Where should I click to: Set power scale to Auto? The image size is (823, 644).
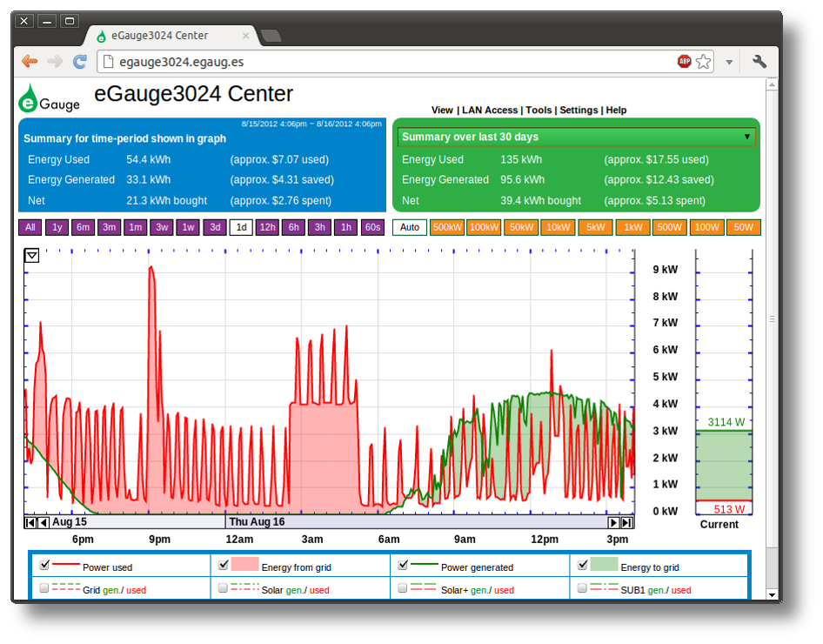tap(410, 227)
